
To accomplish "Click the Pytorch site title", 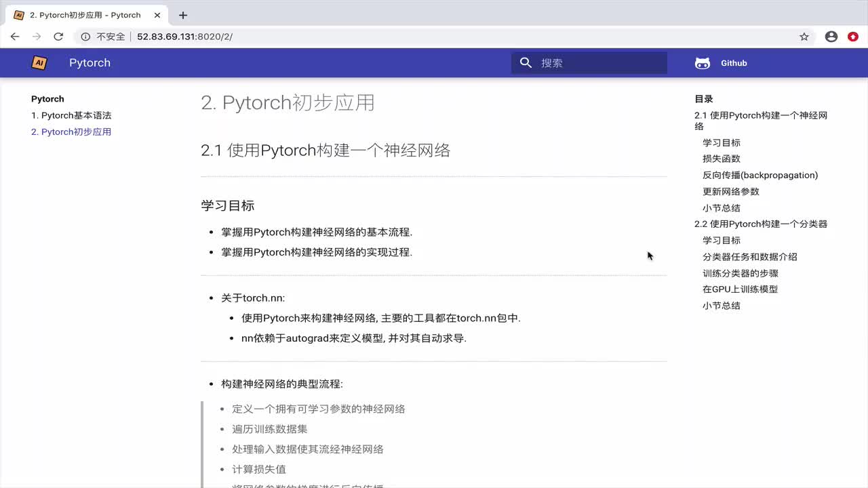I will coord(90,63).
